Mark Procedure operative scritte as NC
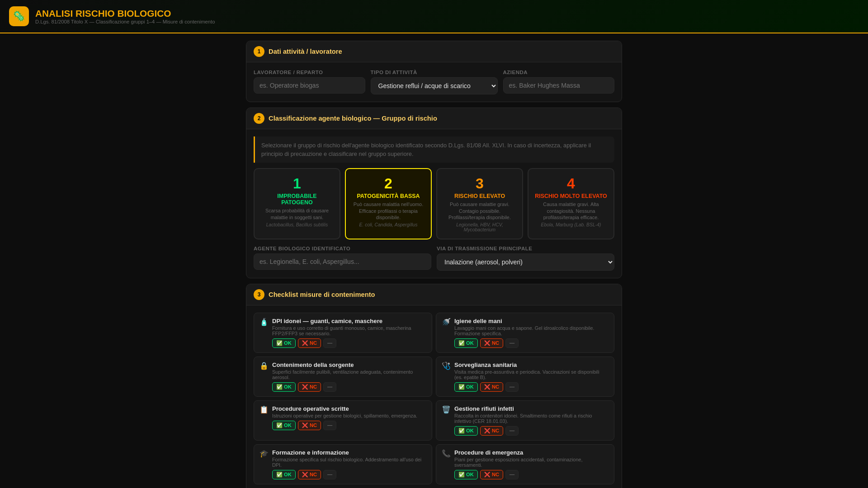This screenshot has width=868, height=488. [309, 426]
